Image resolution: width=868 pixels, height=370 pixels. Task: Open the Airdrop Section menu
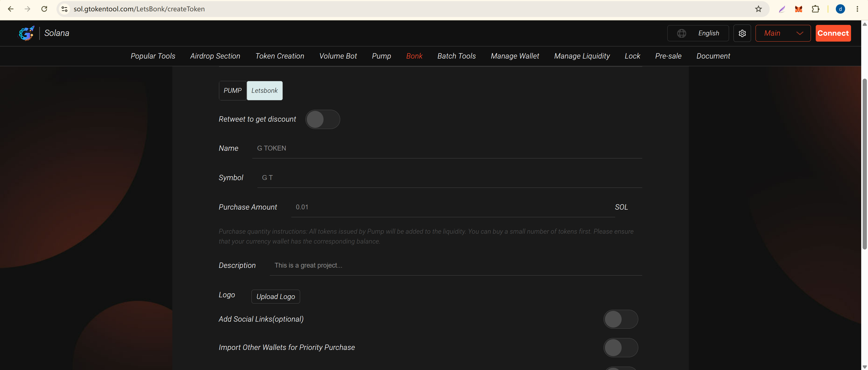tap(215, 56)
